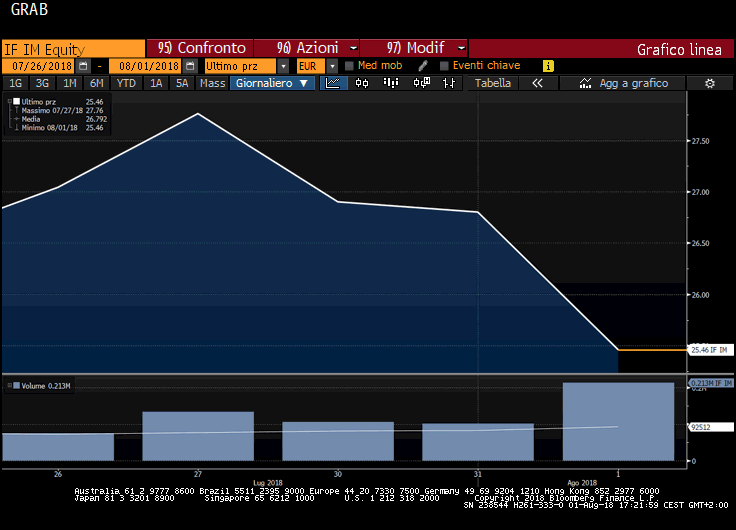Select the bar chart type icon
Image resolution: width=736 pixels, height=530 pixels.
point(391,83)
